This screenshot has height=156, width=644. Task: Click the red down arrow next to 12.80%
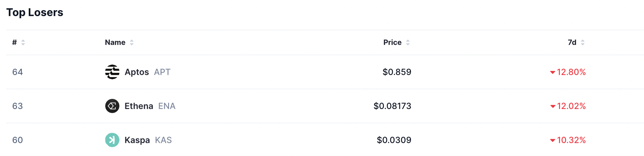pyautogui.click(x=553, y=72)
